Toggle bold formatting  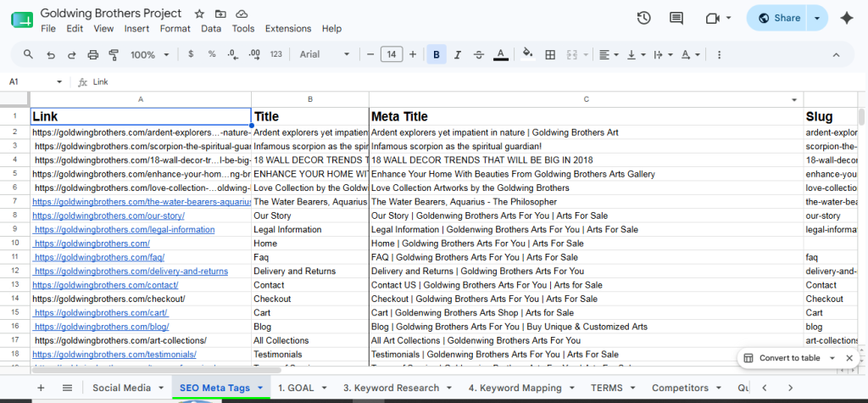[437, 54]
